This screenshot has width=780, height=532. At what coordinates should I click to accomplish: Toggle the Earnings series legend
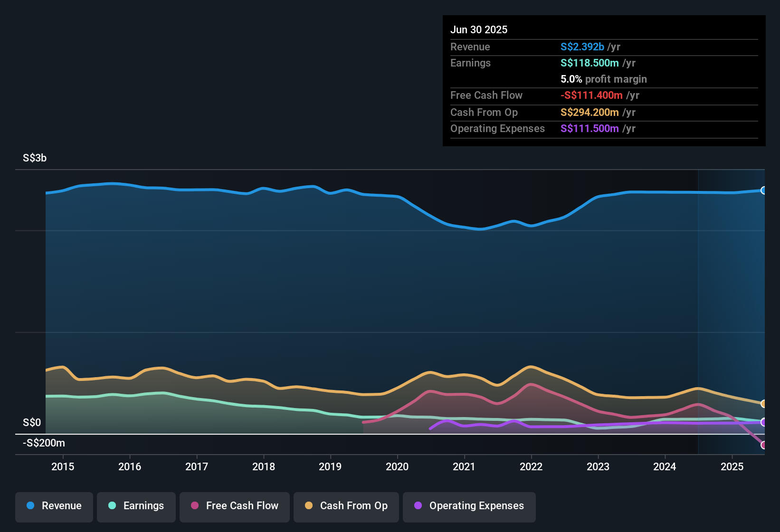coord(136,506)
